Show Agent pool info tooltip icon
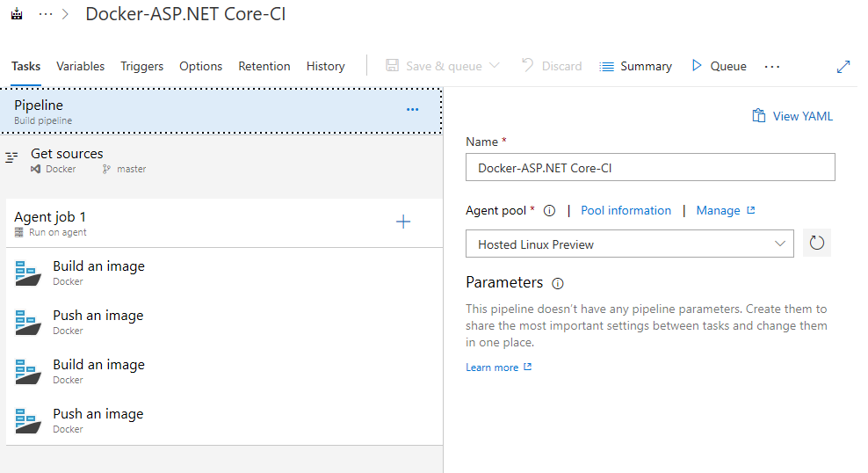Viewport: 868px width, 473px height. point(549,211)
